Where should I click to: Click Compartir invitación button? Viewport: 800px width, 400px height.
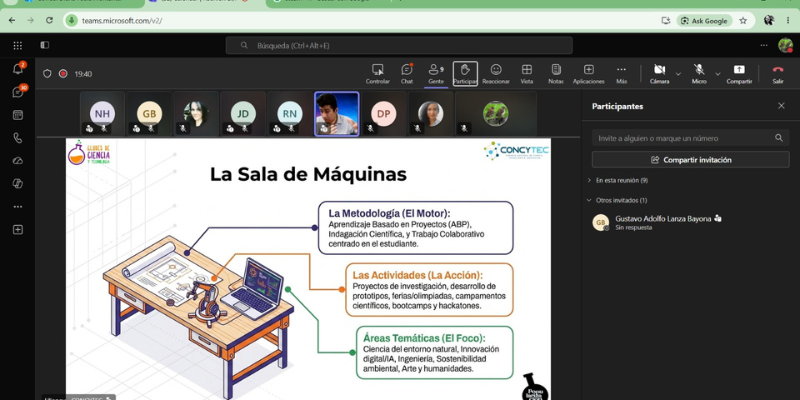click(x=690, y=160)
